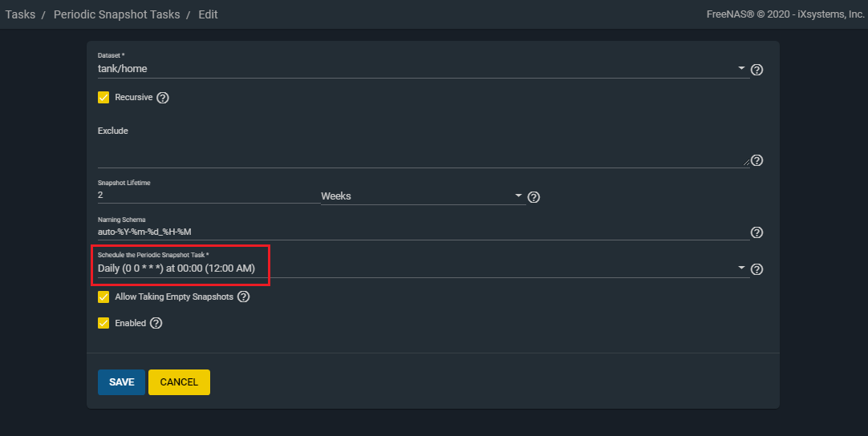Open the Daily schedule dropdown
Screen dimensions: 868x436
pos(424,268)
